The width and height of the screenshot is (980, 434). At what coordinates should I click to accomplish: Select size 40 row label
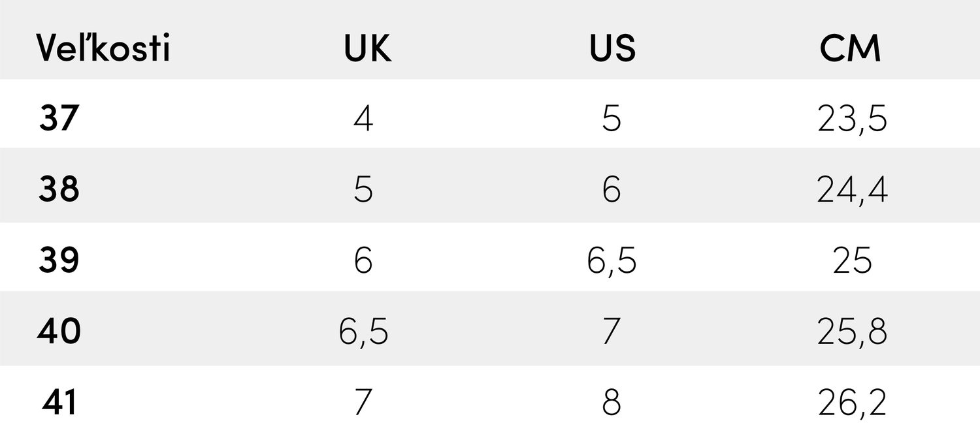pos(59,332)
